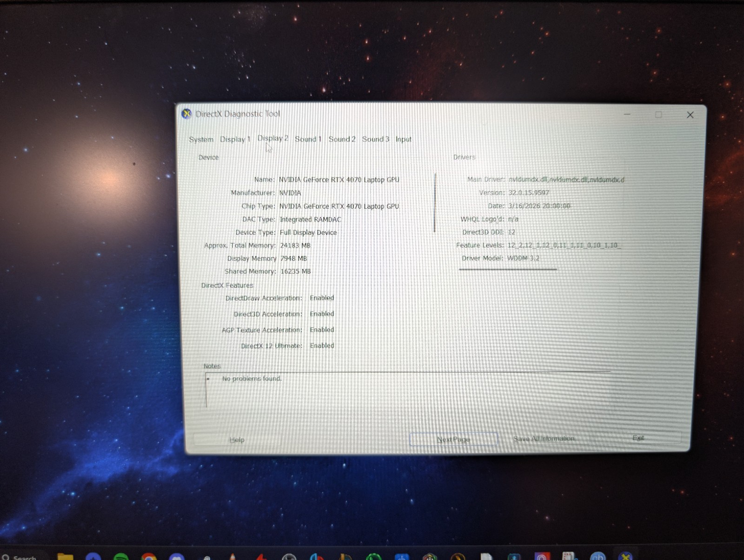744x560 pixels.
Task: Click the Drivers panel horizontal scrollbar
Action: click(x=508, y=269)
